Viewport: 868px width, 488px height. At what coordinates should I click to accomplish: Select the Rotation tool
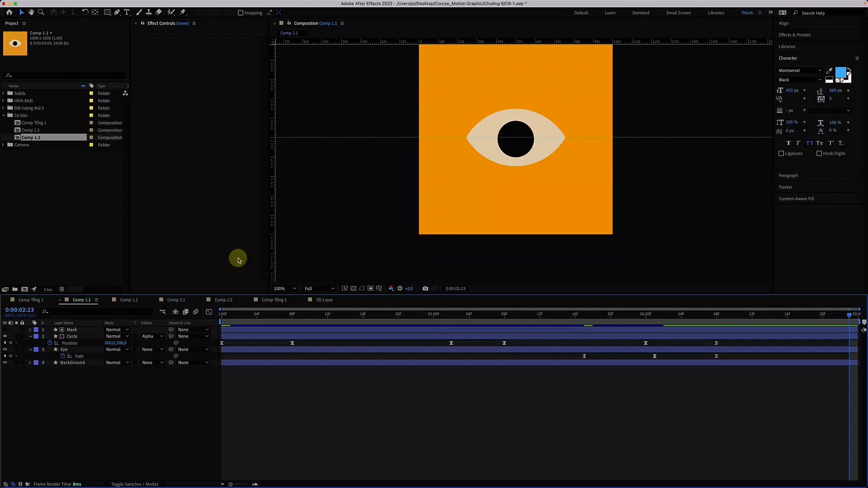coord(85,12)
